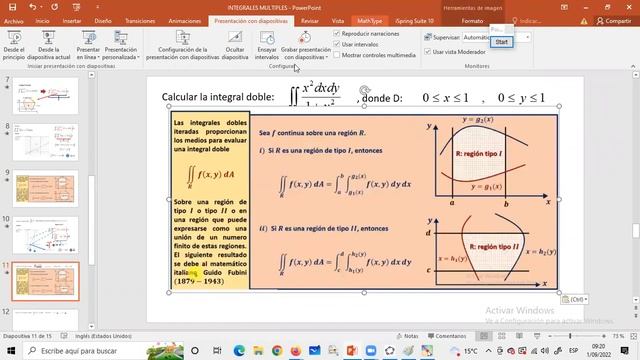This screenshot has width=640, height=360.
Task: Toggle Usar vista Moderador checkbox
Action: 427,52
